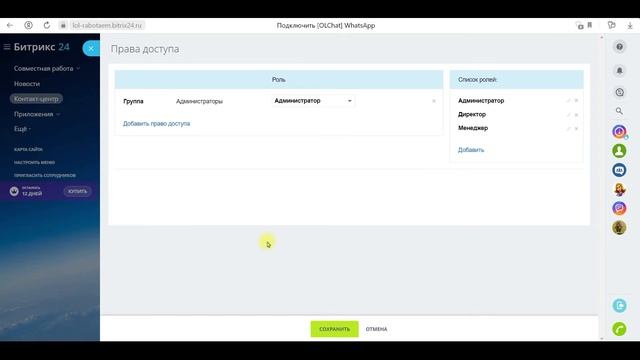The width and height of the screenshot is (640, 360).
Task: Open the Настроить меню link
Action: coord(34,162)
